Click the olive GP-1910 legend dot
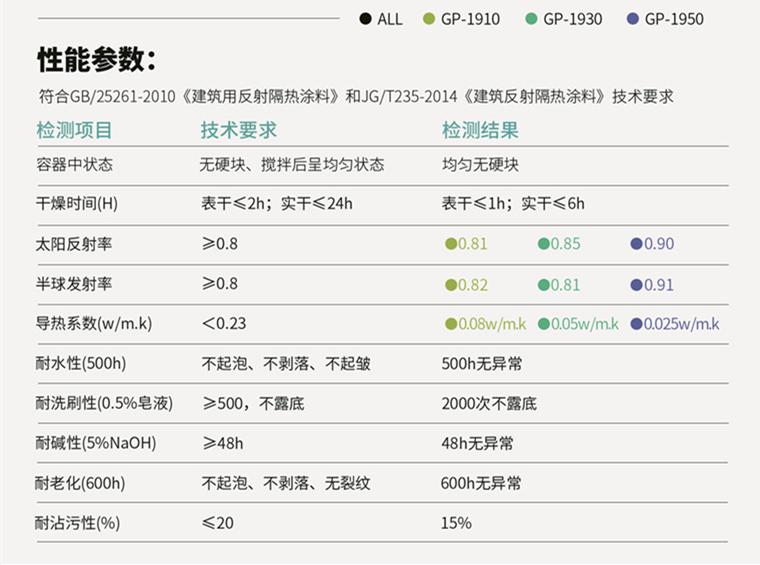The height and width of the screenshot is (565, 760). [429, 19]
